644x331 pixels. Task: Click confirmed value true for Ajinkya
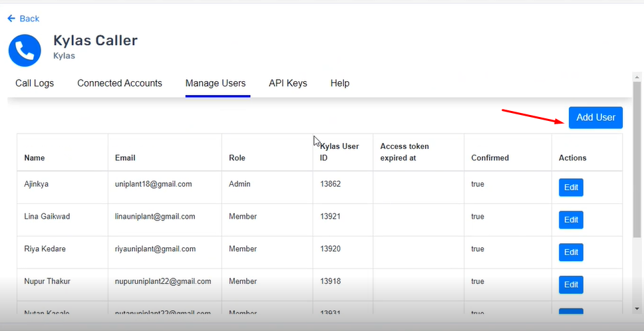pos(477,184)
